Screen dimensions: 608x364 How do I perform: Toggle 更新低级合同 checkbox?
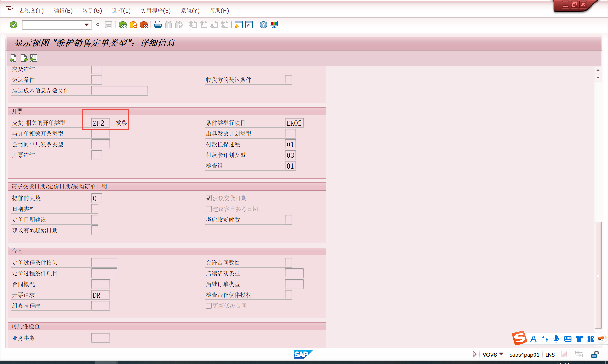(x=208, y=306)
